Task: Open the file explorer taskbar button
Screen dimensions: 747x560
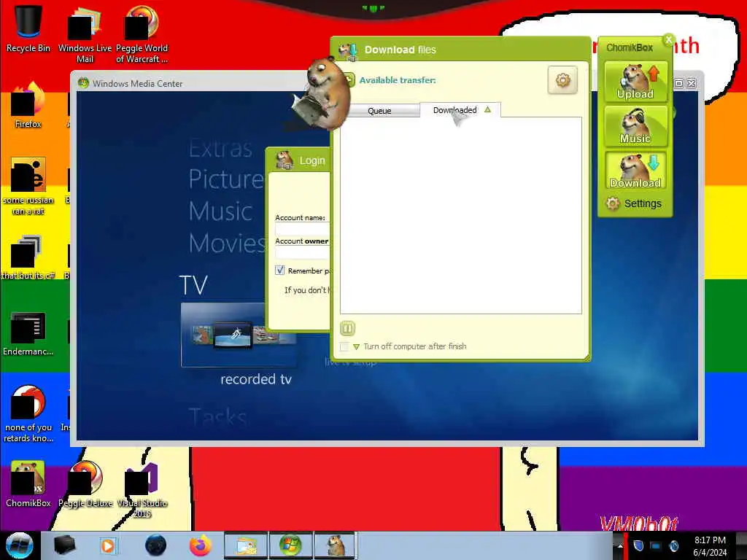Action: 246,545
